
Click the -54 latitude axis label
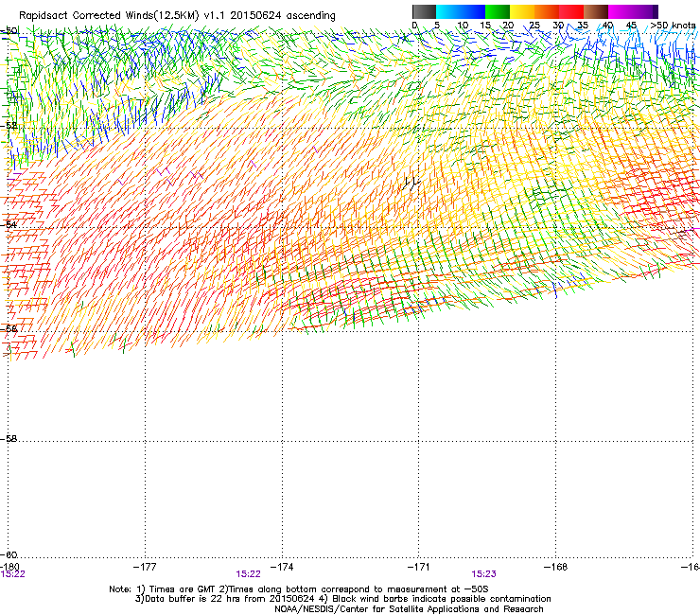coord(9,224)
